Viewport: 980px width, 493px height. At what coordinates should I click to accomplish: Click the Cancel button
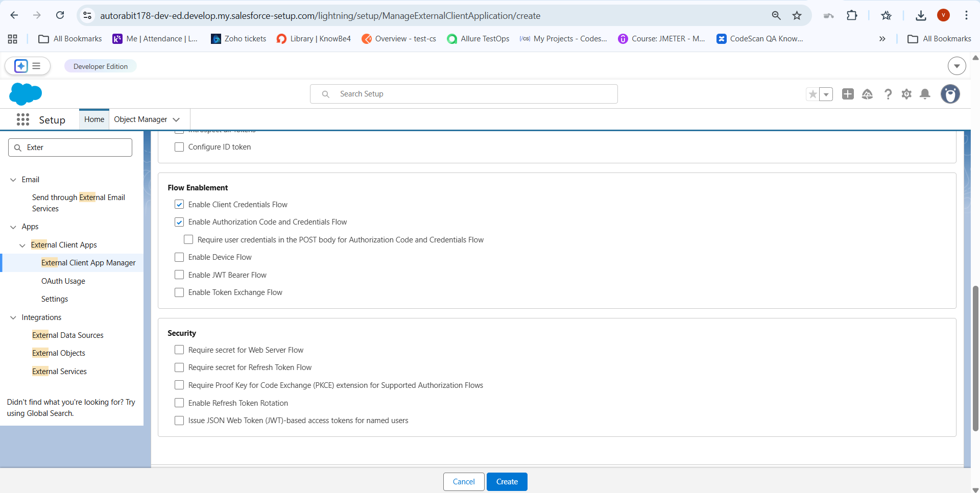point(463,482)
